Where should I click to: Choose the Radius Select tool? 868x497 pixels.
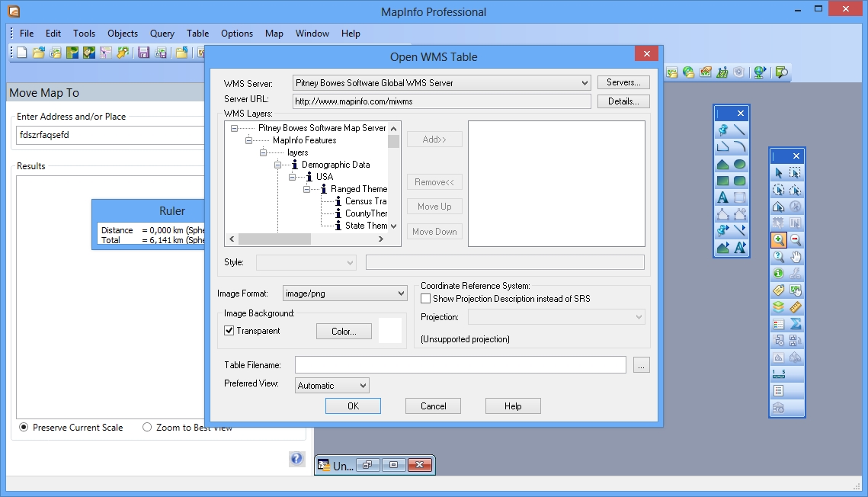click(778, 190)
